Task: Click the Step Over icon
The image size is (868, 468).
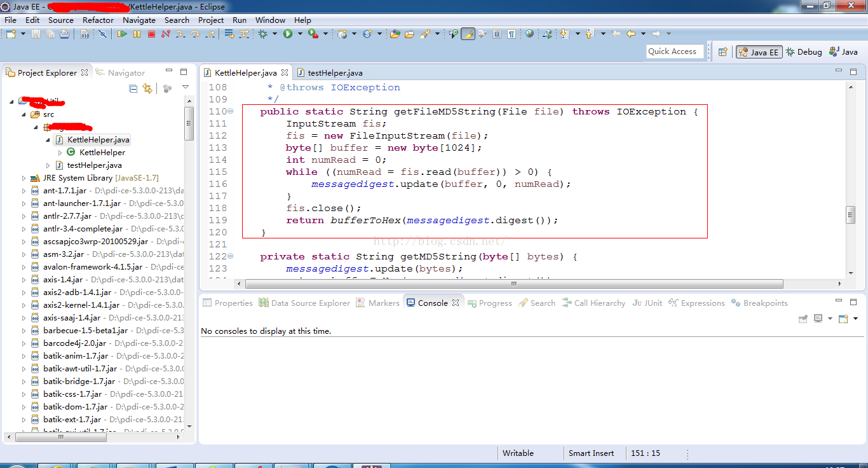Action: coord(195,34)
